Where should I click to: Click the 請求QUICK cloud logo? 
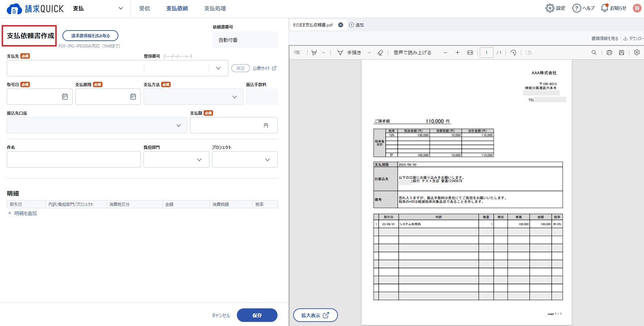[35, 8]
